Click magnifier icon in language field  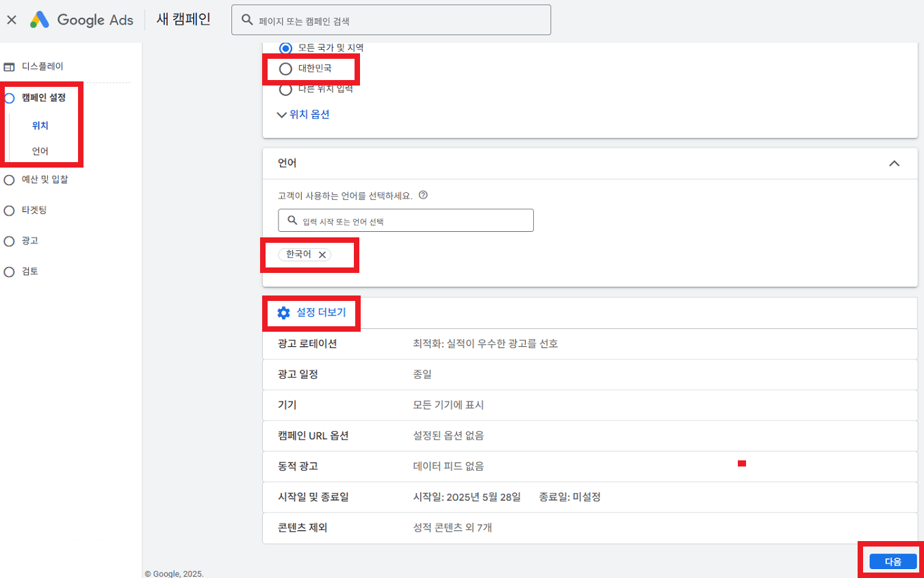click(292, 221)
